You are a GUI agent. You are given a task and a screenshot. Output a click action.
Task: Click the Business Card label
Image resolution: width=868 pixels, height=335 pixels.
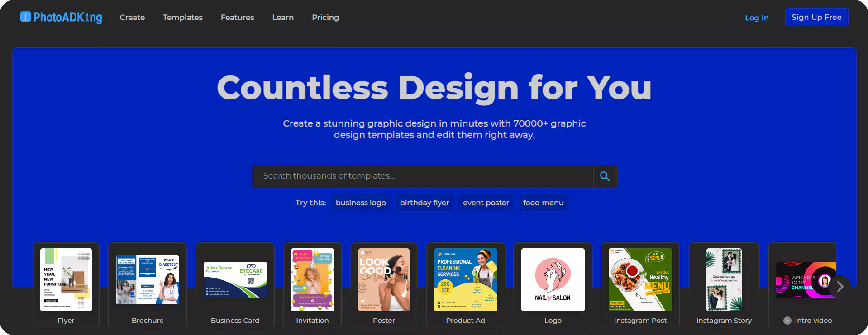[235, 321]
